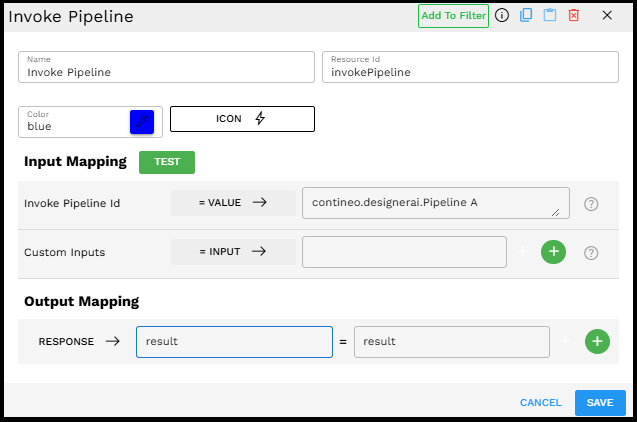Edit the Resource Id field
This screenshot has width=637, height=422.
(470, 67)
